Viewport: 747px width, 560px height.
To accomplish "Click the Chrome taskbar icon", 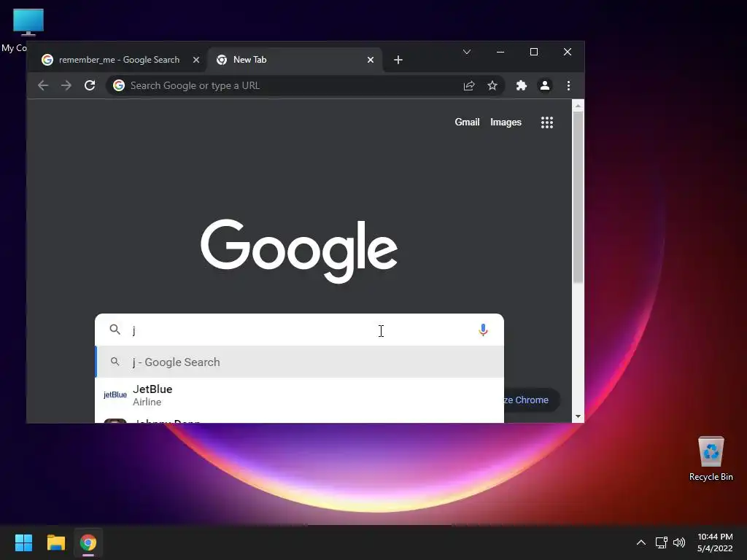I will point(88,542).
